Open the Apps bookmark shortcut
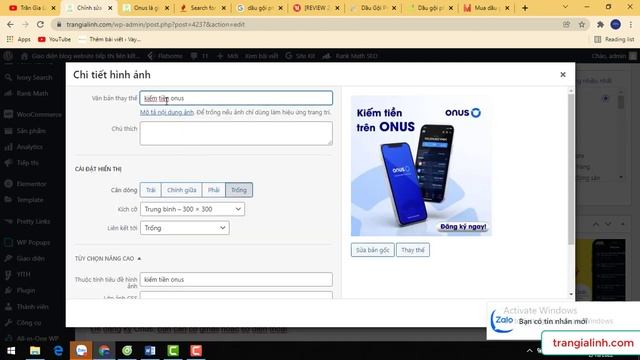Viewport: 640px width, 360px height. coord(18,40)
